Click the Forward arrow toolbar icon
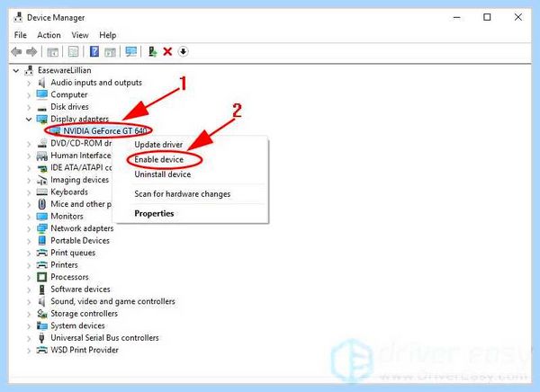 tap(31, 51)
